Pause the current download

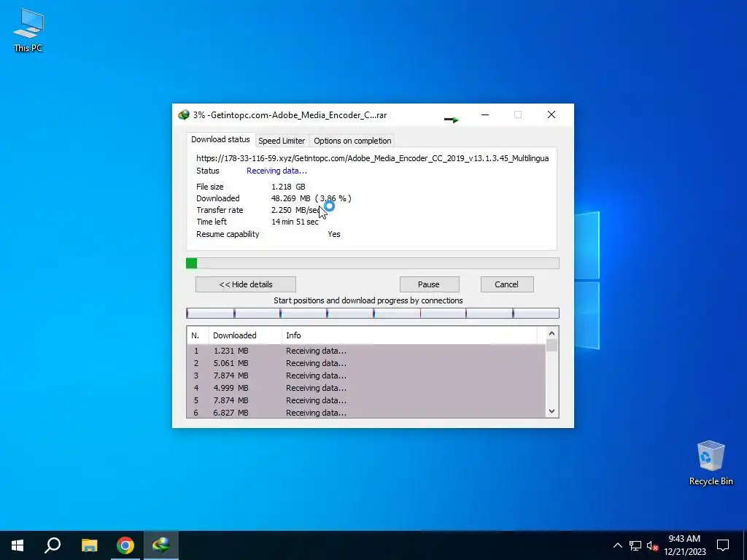[429, 284]
